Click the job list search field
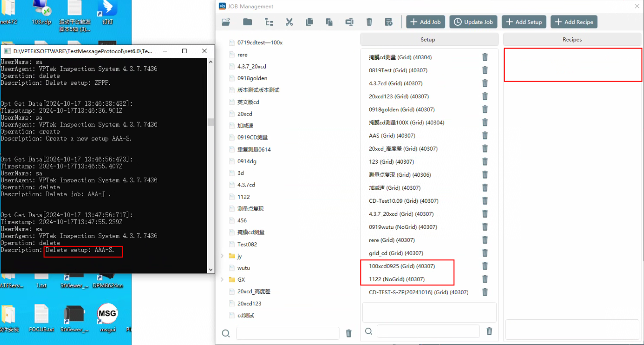644x345 pixels. pos(287,333)
